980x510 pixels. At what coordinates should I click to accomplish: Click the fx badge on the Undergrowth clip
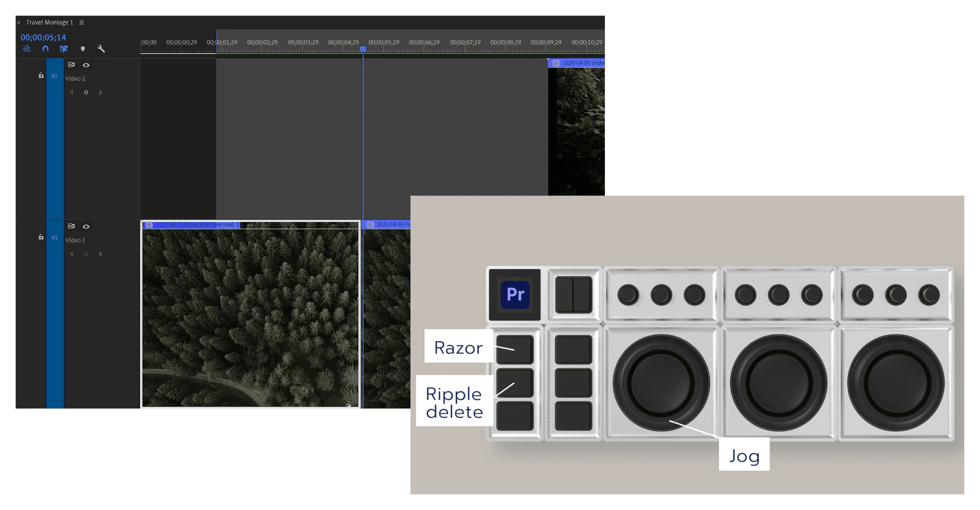coord(556,63)
